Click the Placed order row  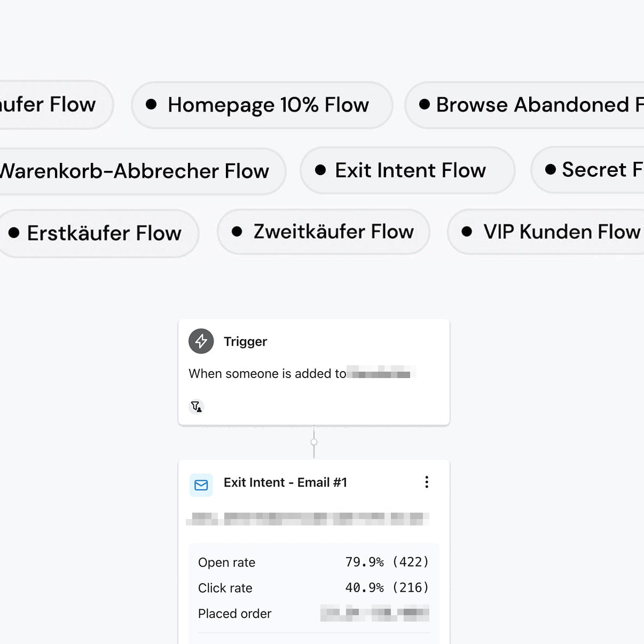[x=313, y=614]
